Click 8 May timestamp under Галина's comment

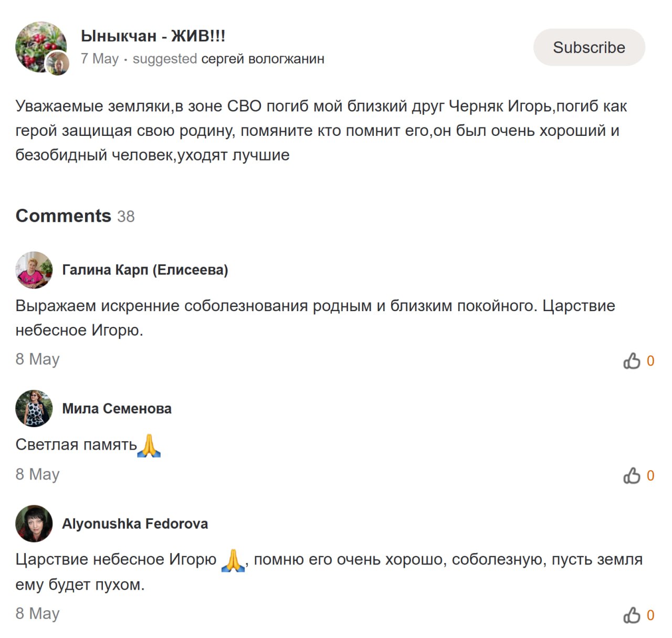37,359
